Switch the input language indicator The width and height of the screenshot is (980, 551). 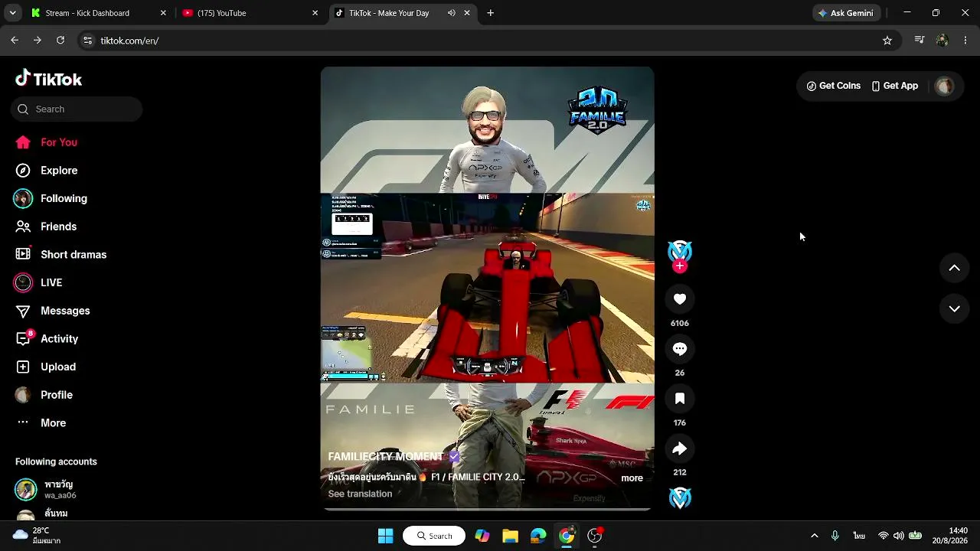coord(860,536)
